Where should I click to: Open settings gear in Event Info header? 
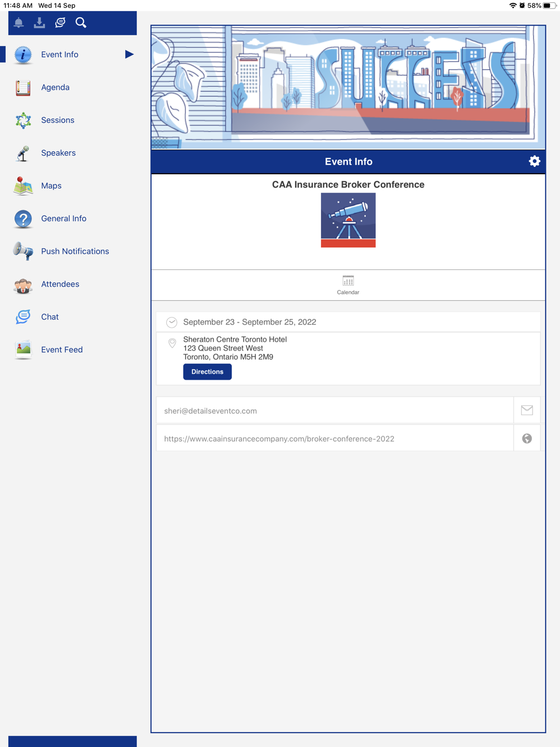click(534, 161)
